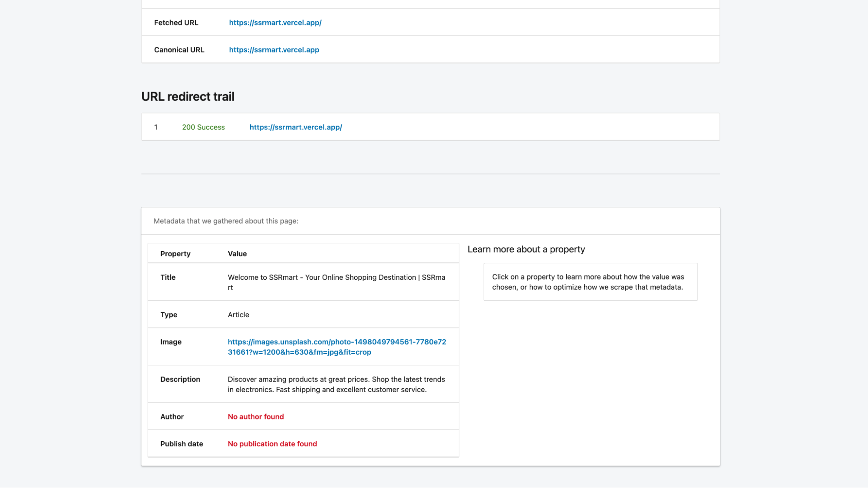Click the Image property label
This screenshot has width=868, height=488.
coord(171,342)
